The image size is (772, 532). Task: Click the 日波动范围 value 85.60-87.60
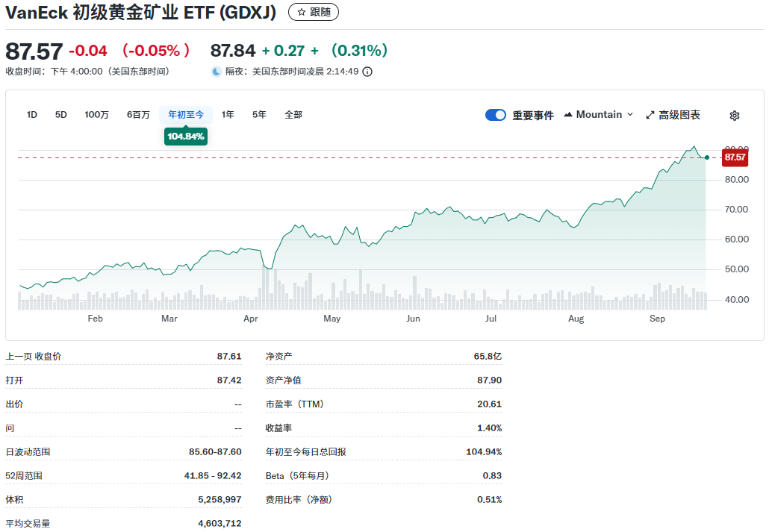215,451
